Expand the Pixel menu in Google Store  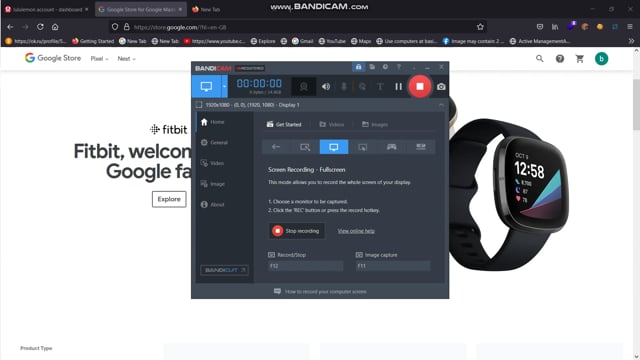[99, 59]
